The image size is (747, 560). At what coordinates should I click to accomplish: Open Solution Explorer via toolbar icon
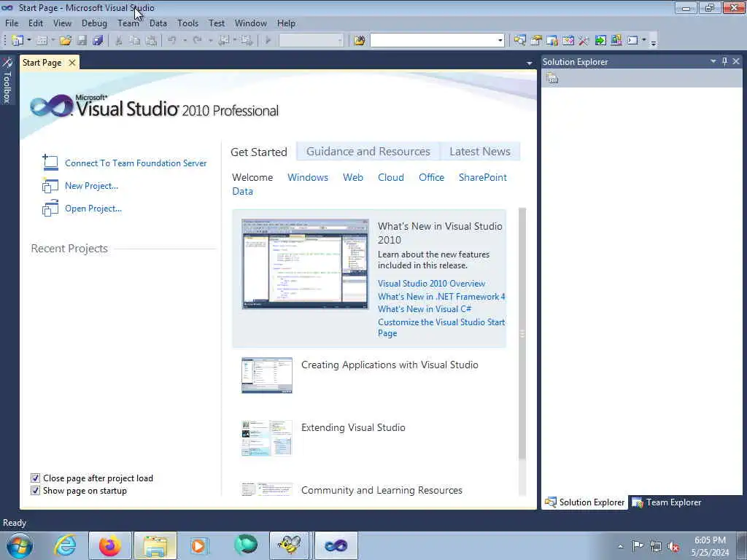click(x=519, y=41)
